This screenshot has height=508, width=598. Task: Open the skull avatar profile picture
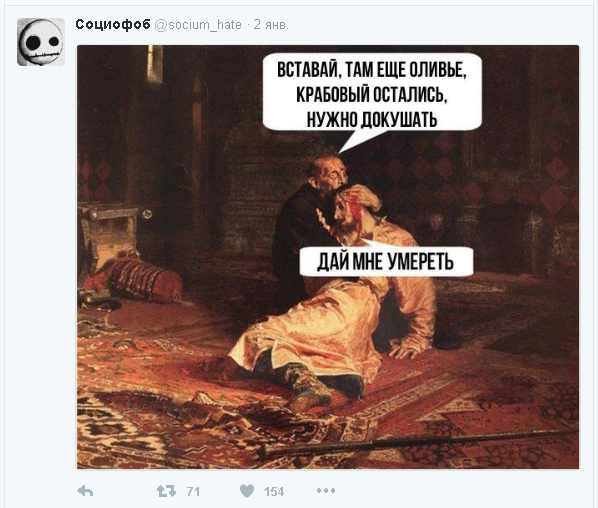41,42
